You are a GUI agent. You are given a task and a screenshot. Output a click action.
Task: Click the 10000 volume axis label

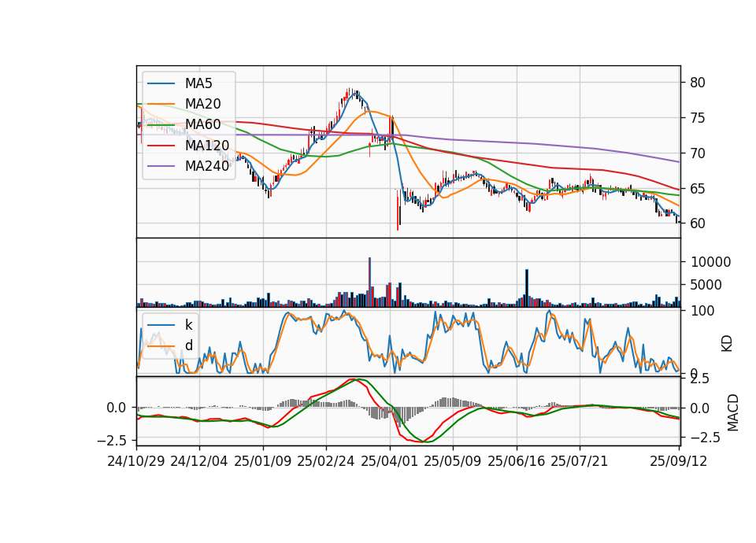click(711, 262)
